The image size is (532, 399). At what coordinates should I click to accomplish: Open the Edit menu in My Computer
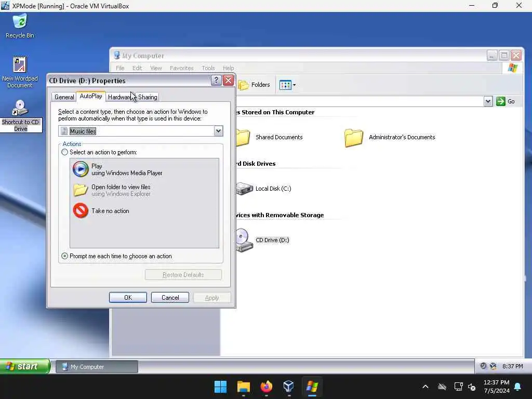point(137,68)
